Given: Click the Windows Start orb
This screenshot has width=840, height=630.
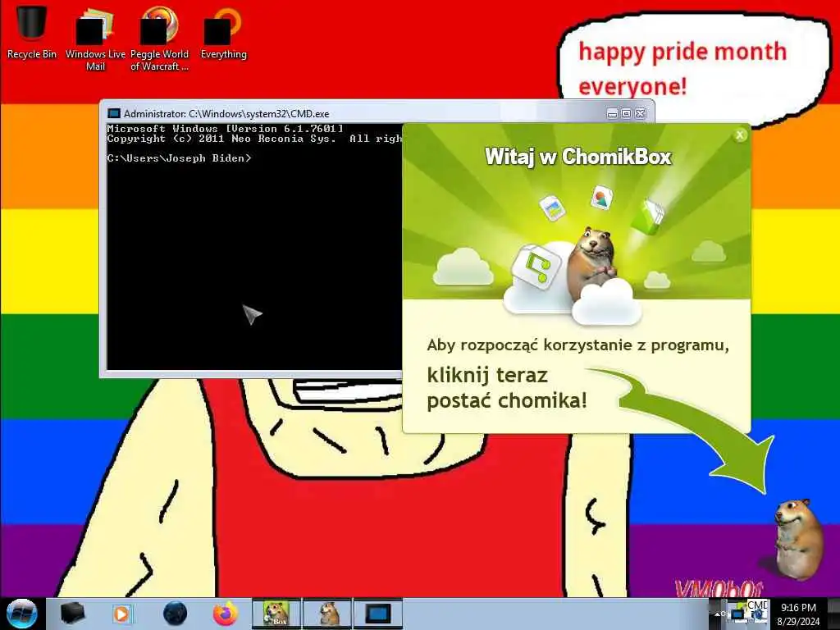Looking at the screenshot, I should tap(21, 614).
